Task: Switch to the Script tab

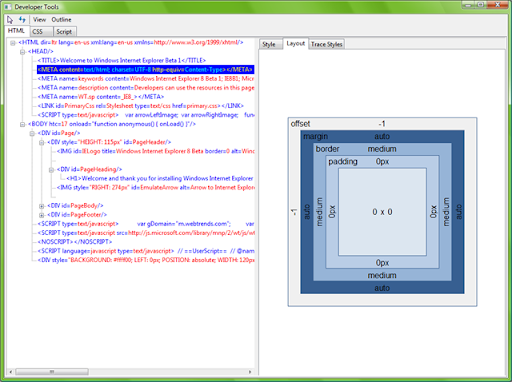Action: (x=65, y=32)
